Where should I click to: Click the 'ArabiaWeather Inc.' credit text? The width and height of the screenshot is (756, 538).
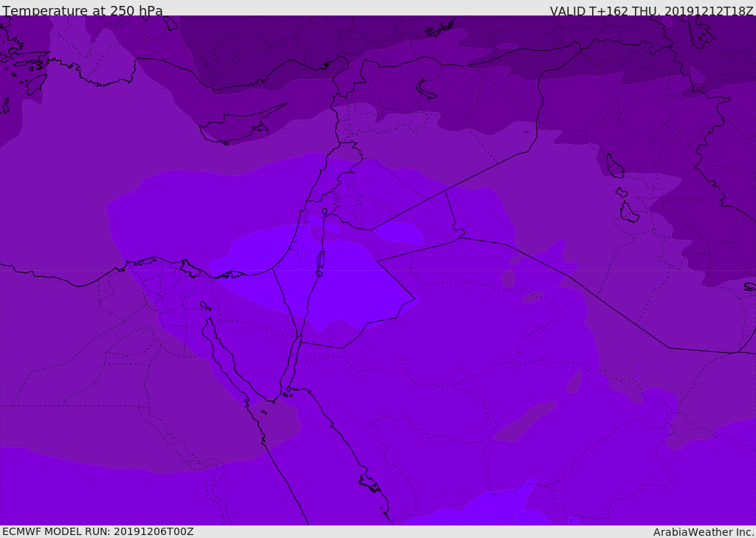point(704,532)
